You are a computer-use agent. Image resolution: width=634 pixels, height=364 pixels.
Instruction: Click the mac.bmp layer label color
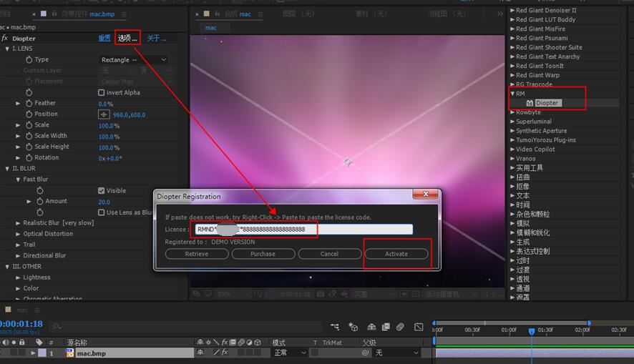[42, 353]
